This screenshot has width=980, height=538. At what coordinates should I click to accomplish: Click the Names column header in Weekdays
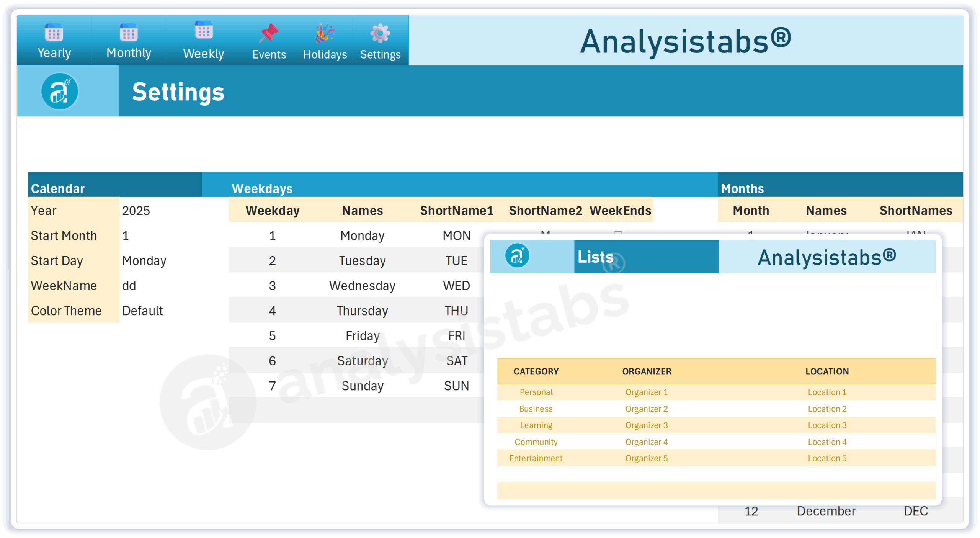(362, 211)
